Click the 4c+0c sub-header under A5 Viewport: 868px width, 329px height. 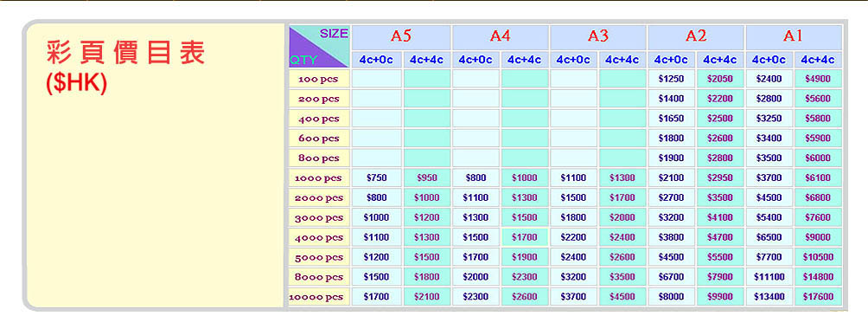[376, 60]
